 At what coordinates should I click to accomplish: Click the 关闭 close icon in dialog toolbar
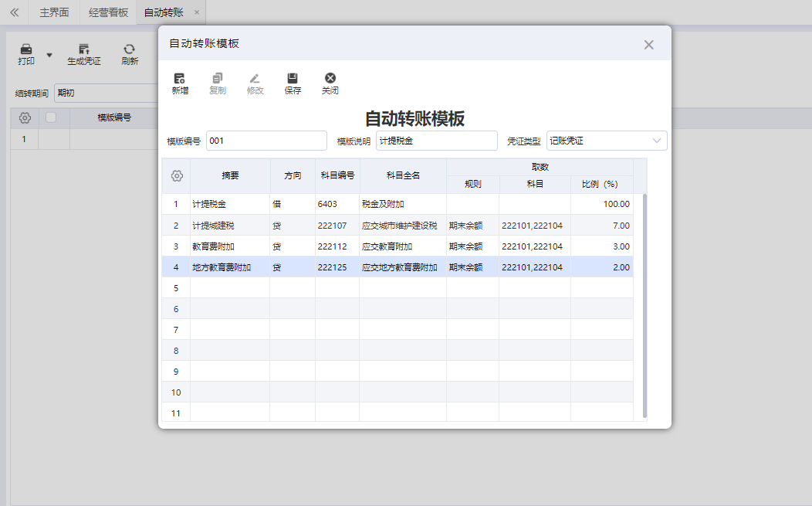(x=330, y=83)
